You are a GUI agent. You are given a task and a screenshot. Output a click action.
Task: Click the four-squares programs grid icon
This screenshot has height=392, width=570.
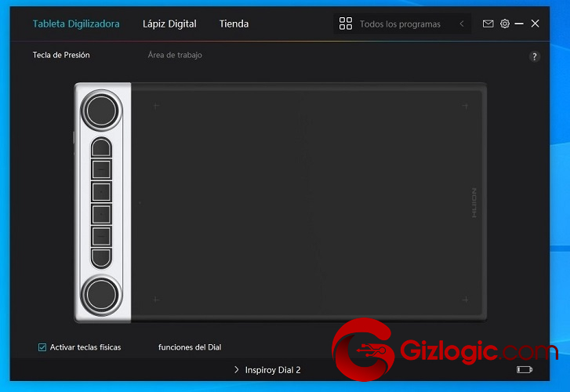[x=345, y=24]
